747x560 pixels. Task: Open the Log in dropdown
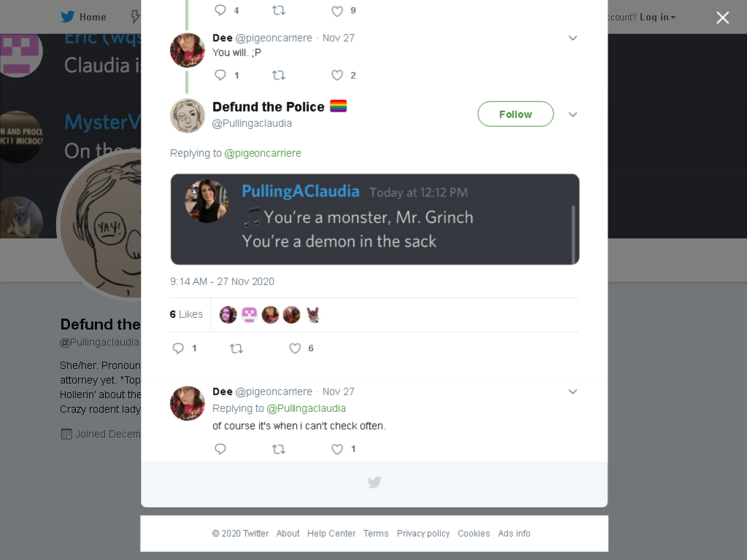pyautogui.click(x=657, y=17)
